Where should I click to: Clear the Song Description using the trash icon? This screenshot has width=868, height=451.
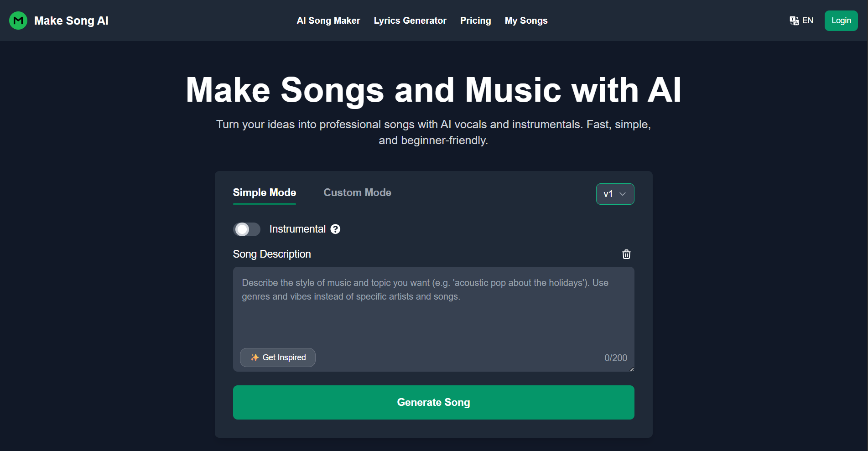(626, 254)
